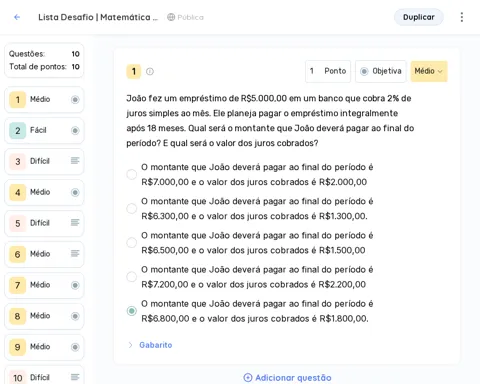Click the Gabarito link text
The width and height of the screenshot is (480, 384).
156,345
